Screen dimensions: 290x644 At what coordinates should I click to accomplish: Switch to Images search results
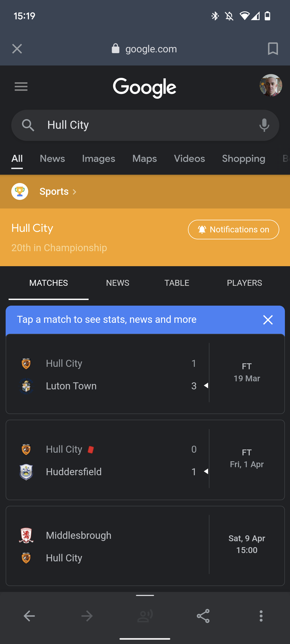(x=99, y=159)
